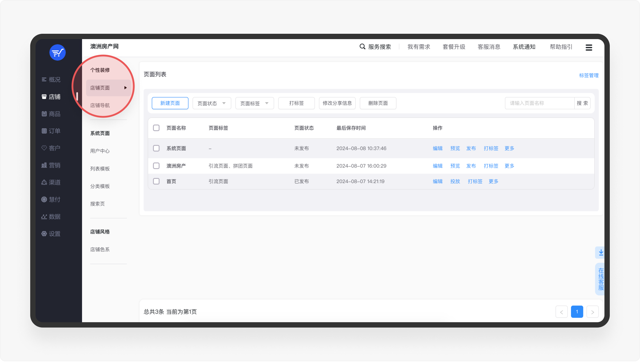Check the 首页 row checkbox
The image size is (640, 364).
[156, 181]
